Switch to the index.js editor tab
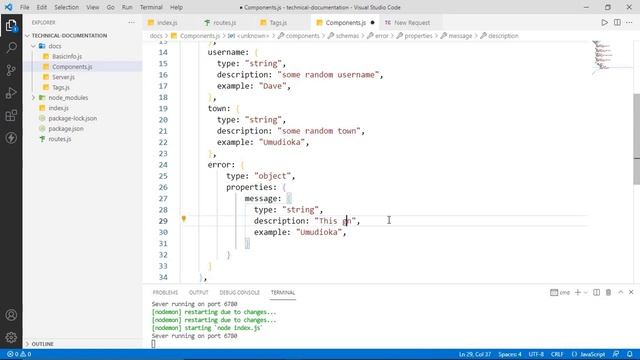The image size is (640, 360). pyautogui.click(x=167, y=23)
